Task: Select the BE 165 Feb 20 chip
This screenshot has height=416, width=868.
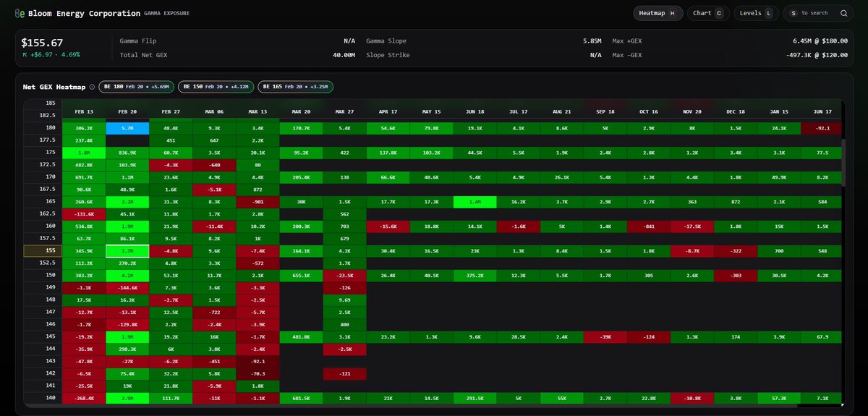Action: tap(295, 87)
